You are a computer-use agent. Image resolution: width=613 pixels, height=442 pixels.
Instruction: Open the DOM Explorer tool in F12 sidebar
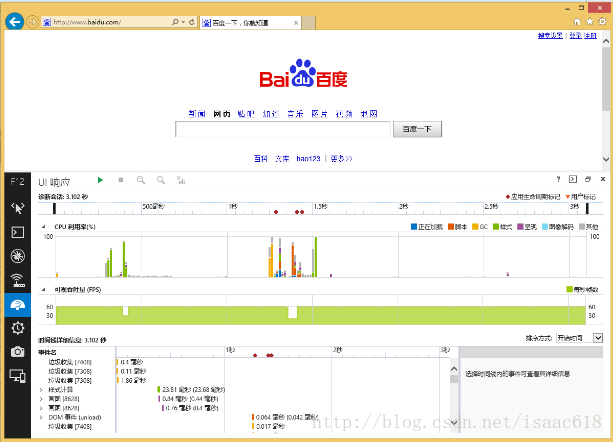click(x=18, y=208)
